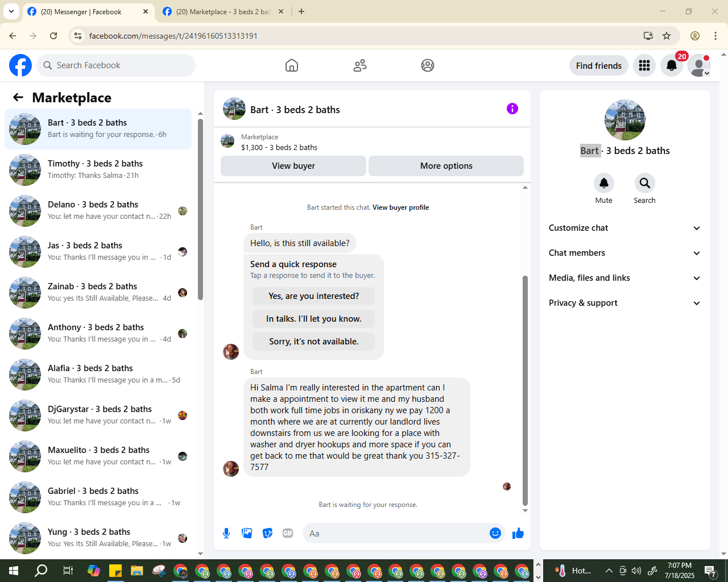Open Maxuelito's 3 beds 2 baths conversation
The height and width of the screenshot is (582, 728).
click(x=98, y=456)
